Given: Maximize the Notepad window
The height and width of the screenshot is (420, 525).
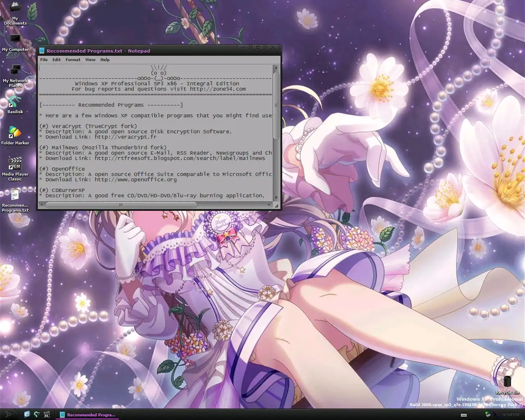Looking at the screenshot, I should pos(258,48).
